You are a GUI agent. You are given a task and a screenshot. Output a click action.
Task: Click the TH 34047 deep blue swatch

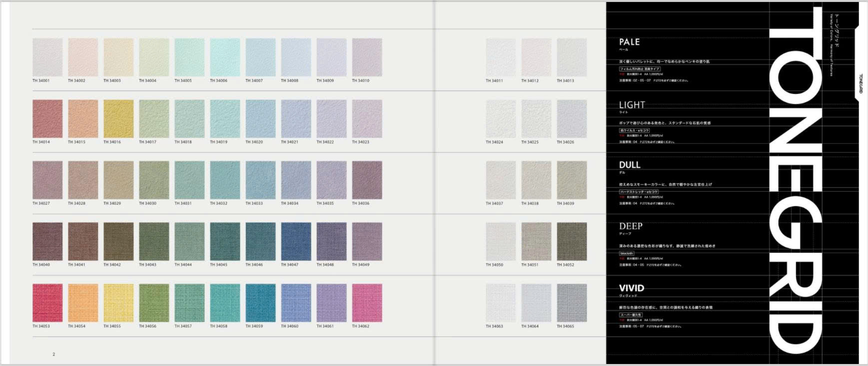[296, 241]
